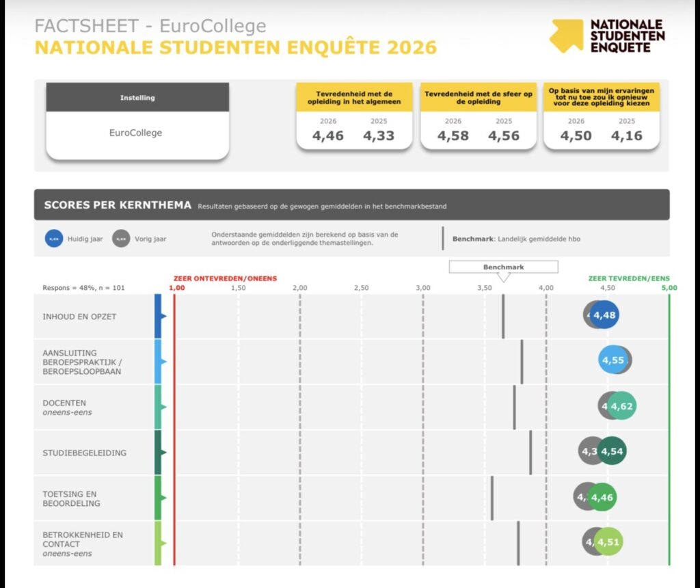Click the 5,00 green axis label
Screen dimensions: 700x588
669,288
